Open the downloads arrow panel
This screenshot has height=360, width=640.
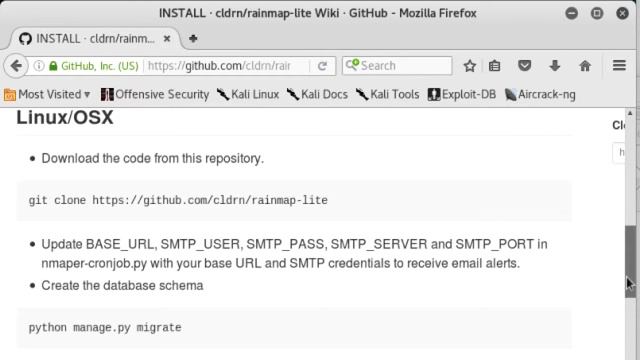[555, 66]
